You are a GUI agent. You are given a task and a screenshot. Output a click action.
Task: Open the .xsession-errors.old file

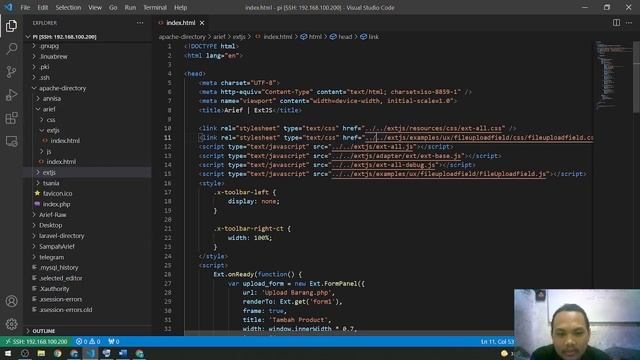click(x=66, y=309)
